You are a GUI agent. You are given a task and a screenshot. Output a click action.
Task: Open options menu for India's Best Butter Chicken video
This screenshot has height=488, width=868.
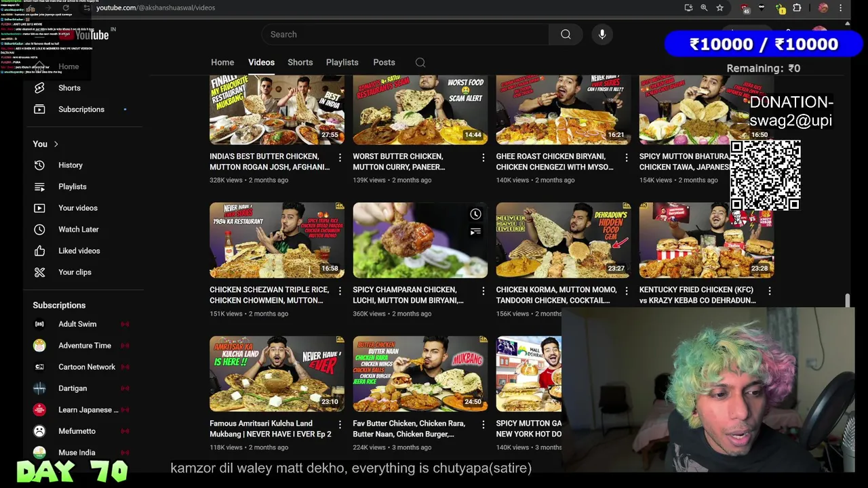pyautogui.click(x=340, y=157)
